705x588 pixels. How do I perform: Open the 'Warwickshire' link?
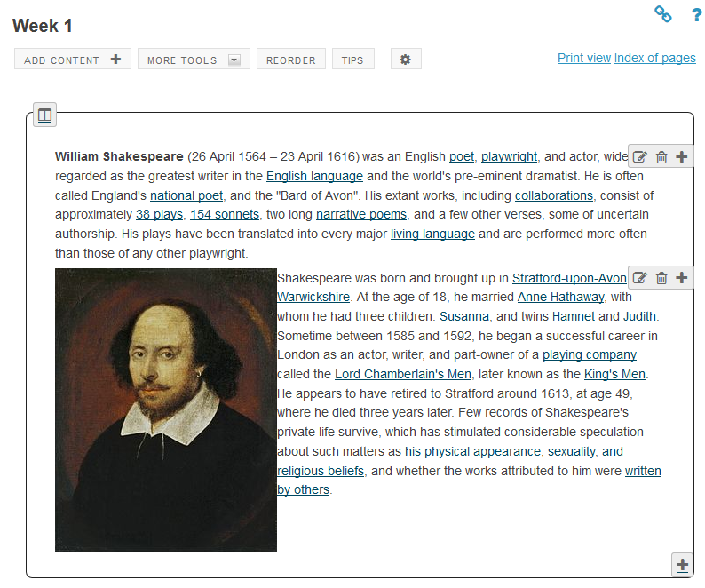coord(313,297)
